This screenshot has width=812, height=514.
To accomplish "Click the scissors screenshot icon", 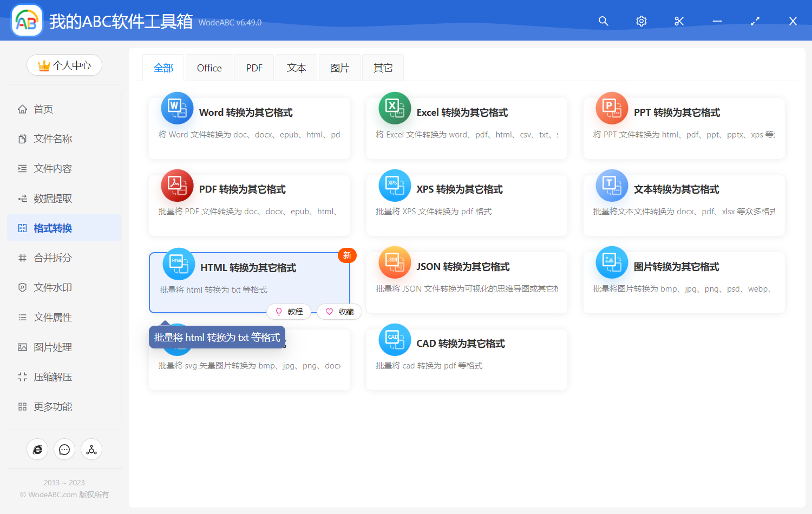I will point(679,21).
